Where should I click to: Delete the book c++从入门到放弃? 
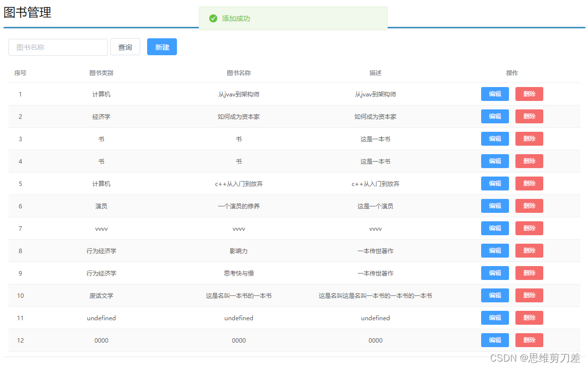click(x=529, y=183)
